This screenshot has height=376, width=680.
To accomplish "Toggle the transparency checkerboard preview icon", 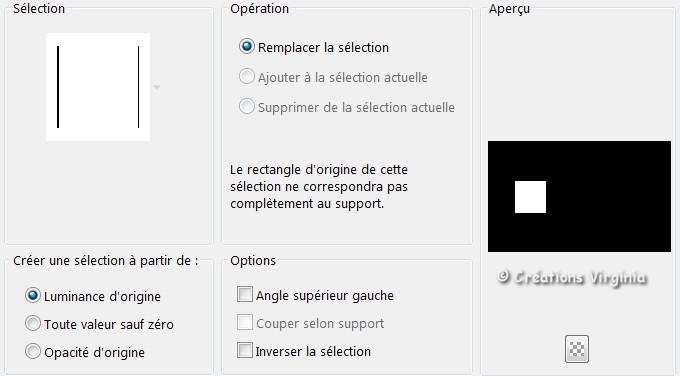I will tap(577, 349).
